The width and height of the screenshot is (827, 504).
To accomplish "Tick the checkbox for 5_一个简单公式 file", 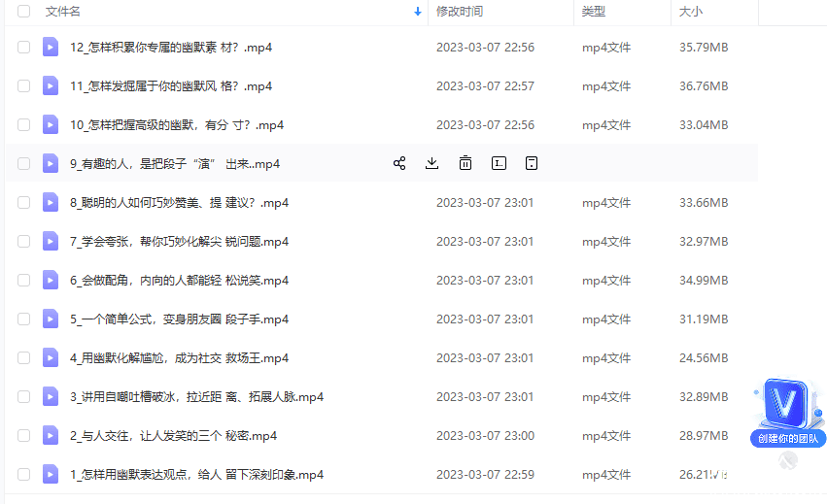I will [23, 319].
